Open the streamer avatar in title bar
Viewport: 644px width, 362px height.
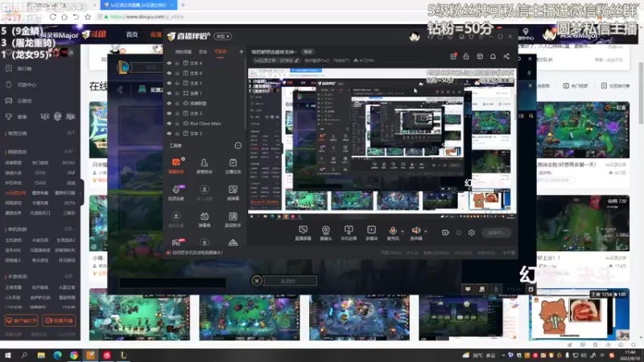tap(415, 36)
